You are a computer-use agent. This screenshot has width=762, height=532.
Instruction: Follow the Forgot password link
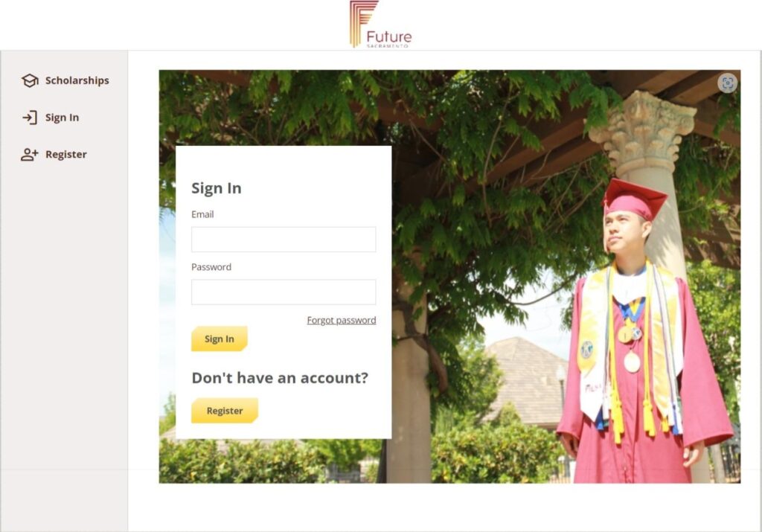coord(342,320)
